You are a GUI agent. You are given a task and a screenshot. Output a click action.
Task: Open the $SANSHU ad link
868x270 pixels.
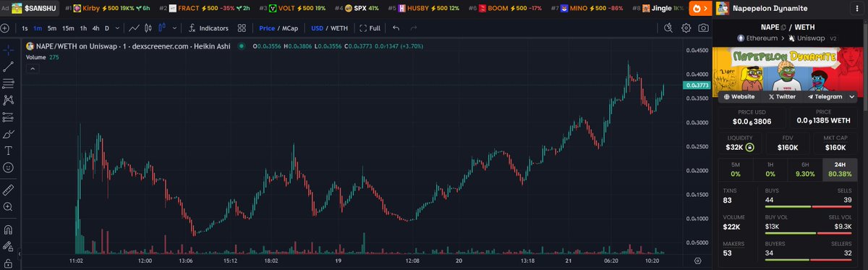(35, 8)
